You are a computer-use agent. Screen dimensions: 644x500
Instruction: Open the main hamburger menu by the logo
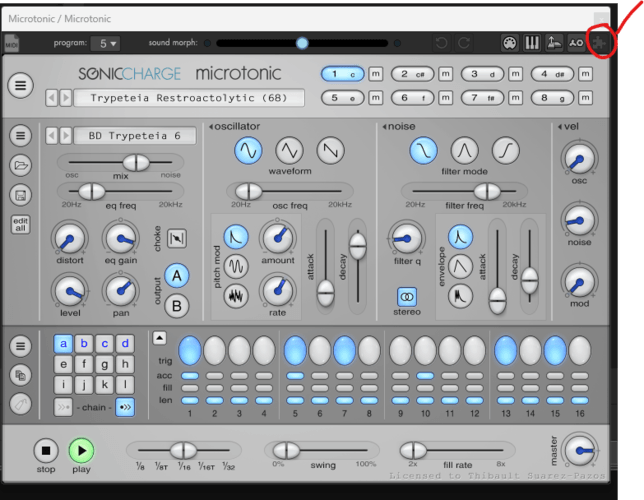point(20,85)
